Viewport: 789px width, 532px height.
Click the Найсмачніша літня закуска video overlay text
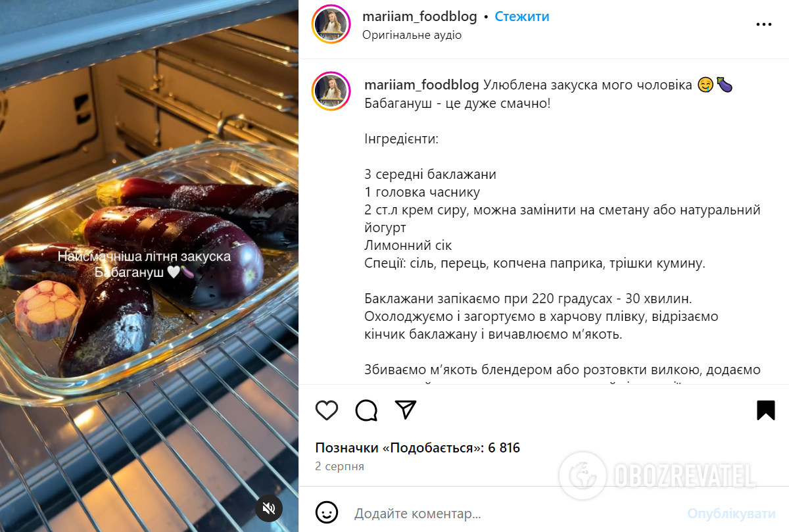[x=144, y=264]
